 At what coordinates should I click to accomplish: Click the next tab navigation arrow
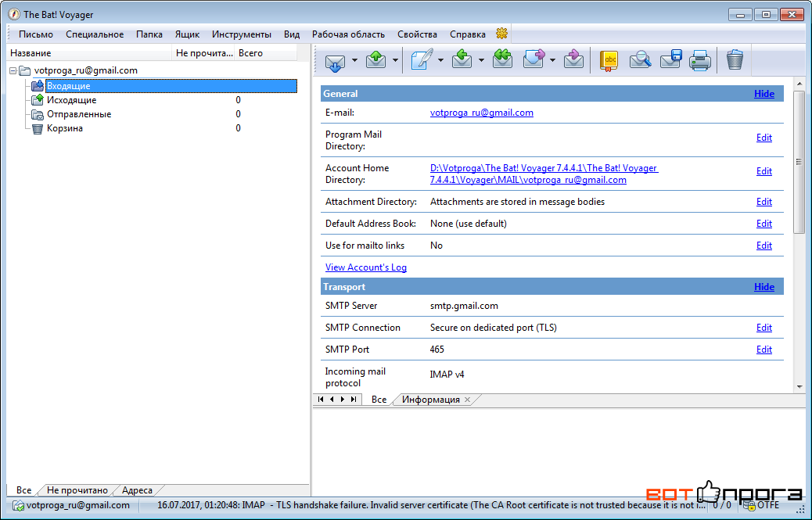coord(343,400)
